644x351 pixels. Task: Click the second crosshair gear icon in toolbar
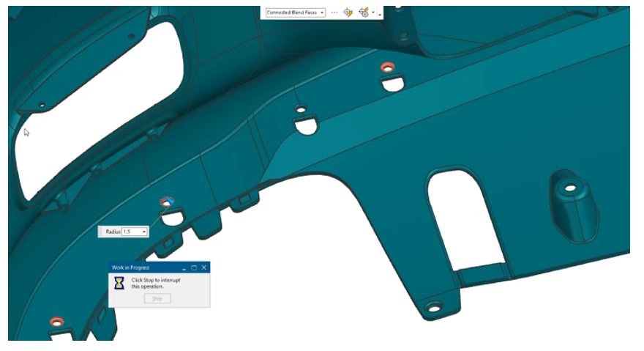pos(364,12)
